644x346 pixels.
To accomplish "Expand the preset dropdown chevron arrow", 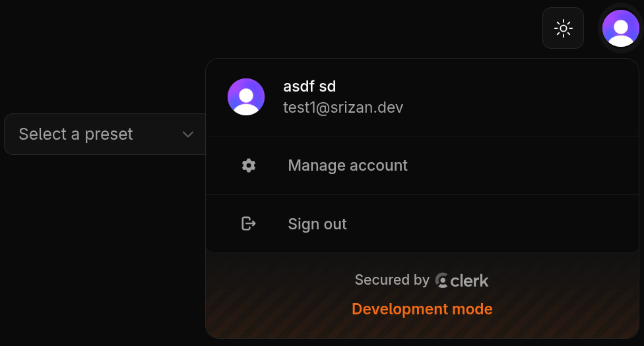I will [188, 134].
